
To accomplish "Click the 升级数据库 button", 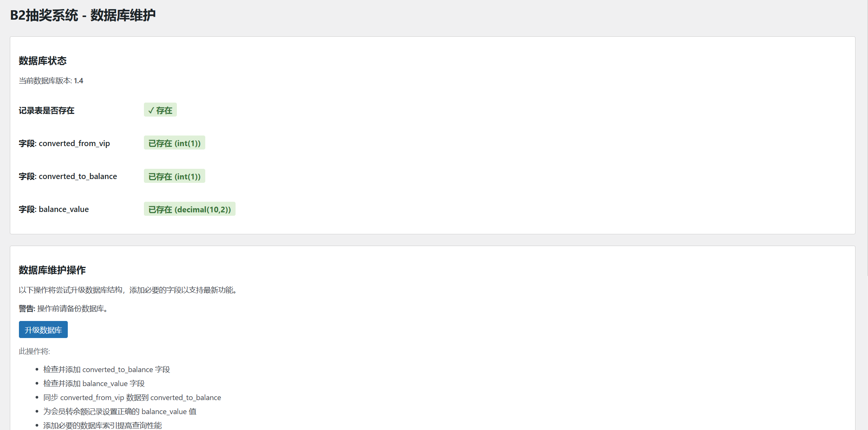I will [43, 330].
